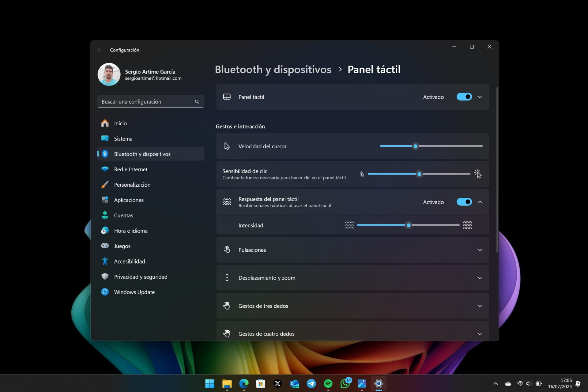This screenshot has width=588, height=392.
Task: Select Sistema in the settings sidebar
Action: [123, 139]
